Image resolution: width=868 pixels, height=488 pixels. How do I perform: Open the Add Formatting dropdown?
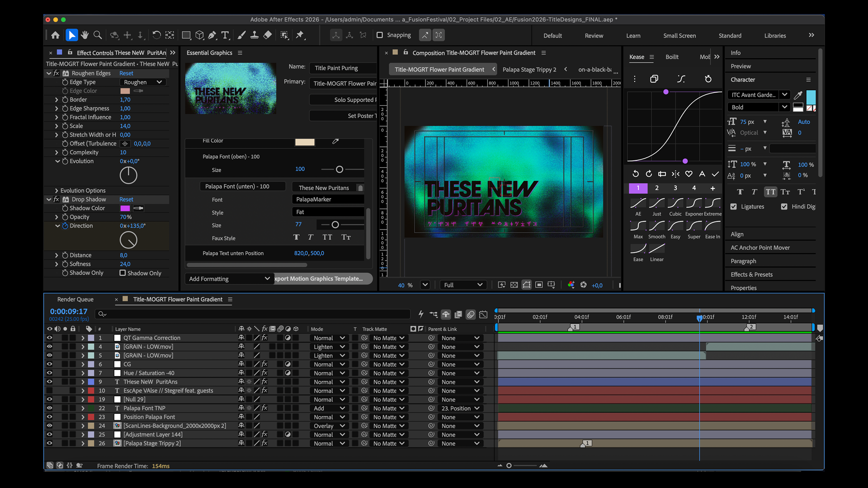(229, 279)
